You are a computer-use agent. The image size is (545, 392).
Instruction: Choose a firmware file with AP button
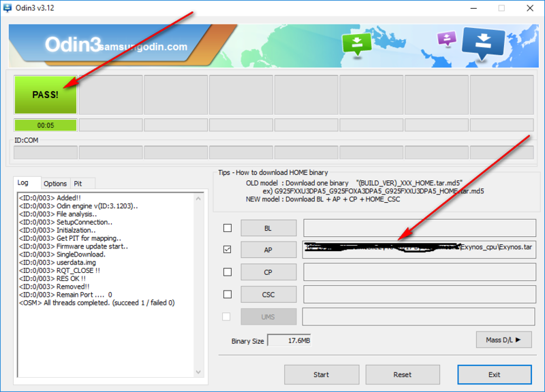(268, 250)
